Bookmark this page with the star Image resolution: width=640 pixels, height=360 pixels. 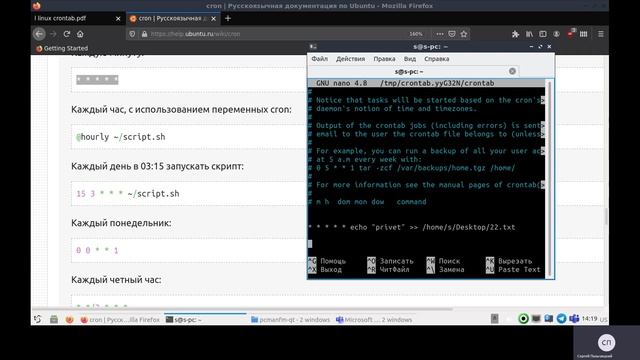[x=464, y=34]
